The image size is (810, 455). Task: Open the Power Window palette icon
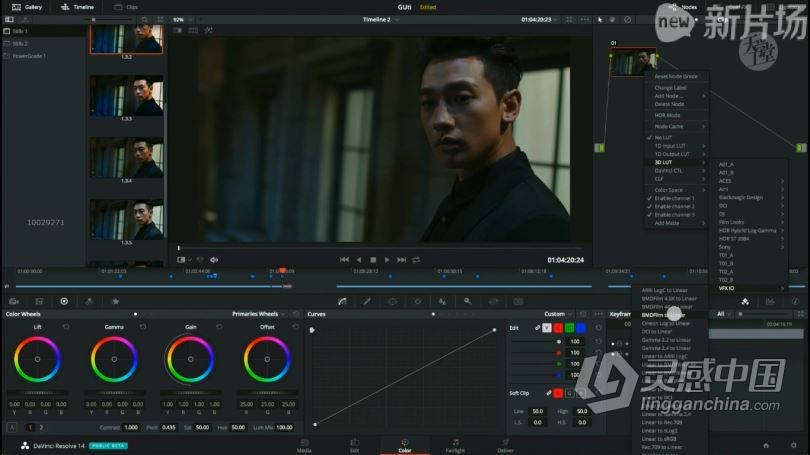pyautogui.click(x=392, y=302)
